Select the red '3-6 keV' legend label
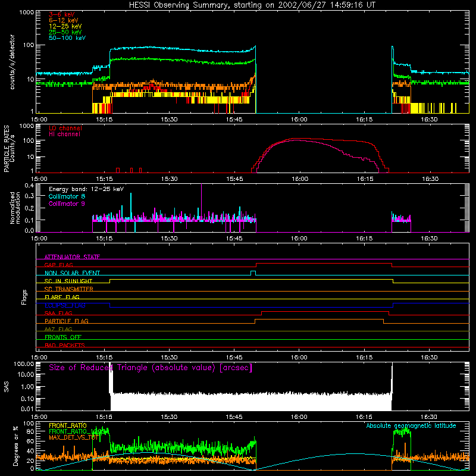 [61, 14]
